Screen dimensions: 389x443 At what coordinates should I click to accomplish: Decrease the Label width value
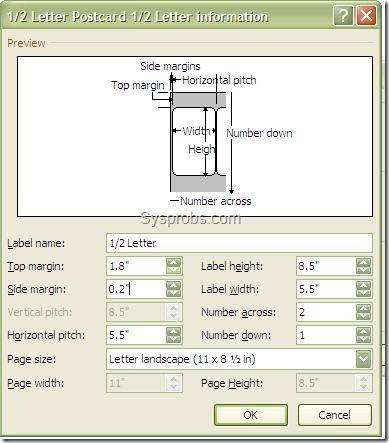[x=363, y=293]
